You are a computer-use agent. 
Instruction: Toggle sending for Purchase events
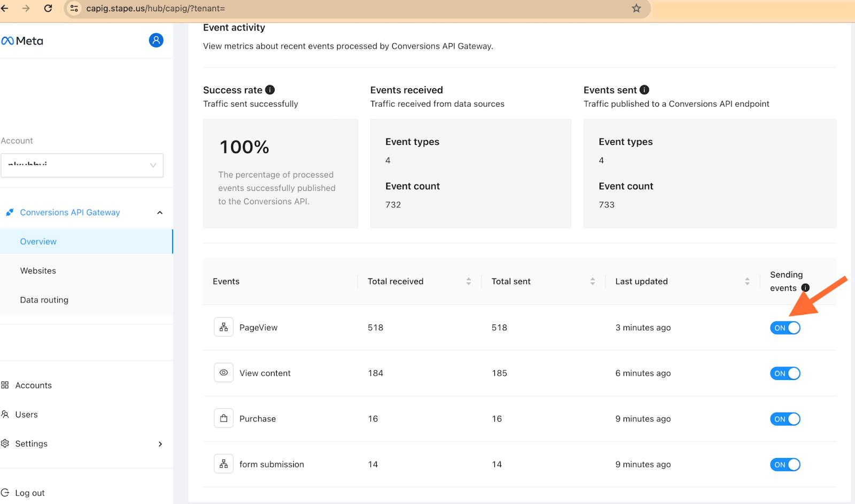pyautogui.click(x=785, y=419)
